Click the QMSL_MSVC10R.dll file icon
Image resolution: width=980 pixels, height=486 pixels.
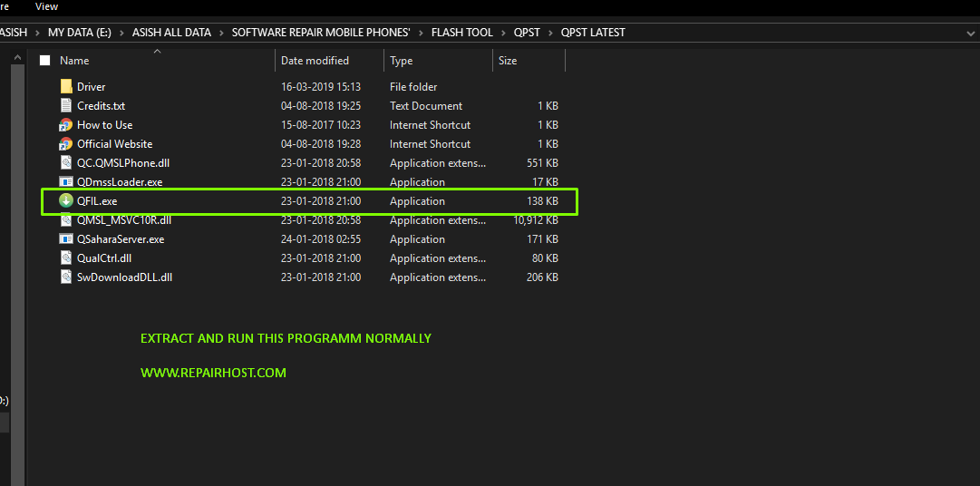[66, 220]
